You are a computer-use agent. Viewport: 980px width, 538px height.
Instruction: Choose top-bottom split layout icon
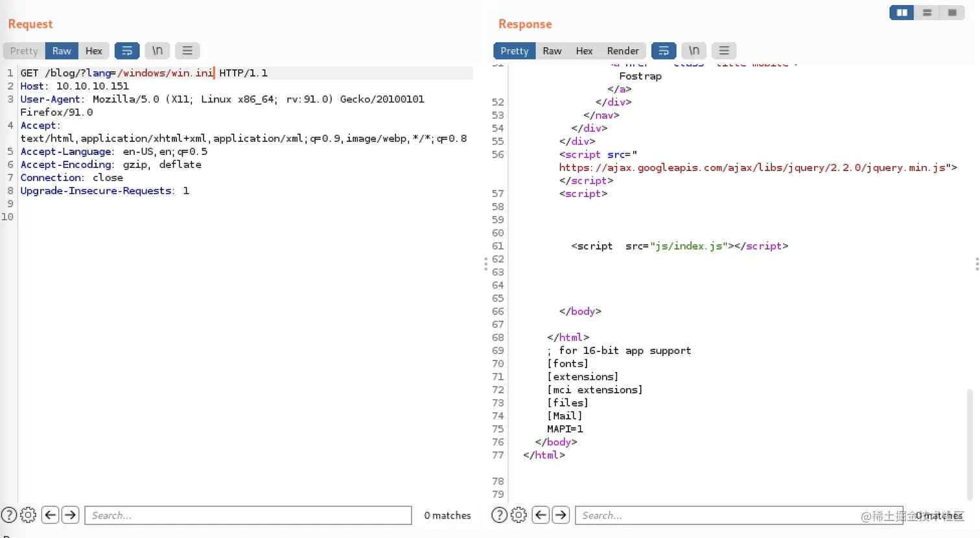click(x=927, y=12)
